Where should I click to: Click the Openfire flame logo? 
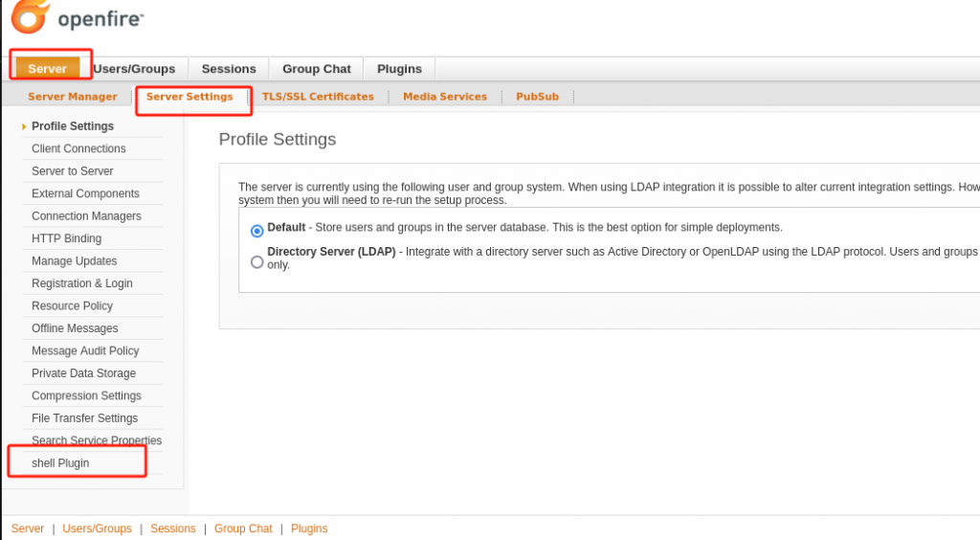pos(30,15)
